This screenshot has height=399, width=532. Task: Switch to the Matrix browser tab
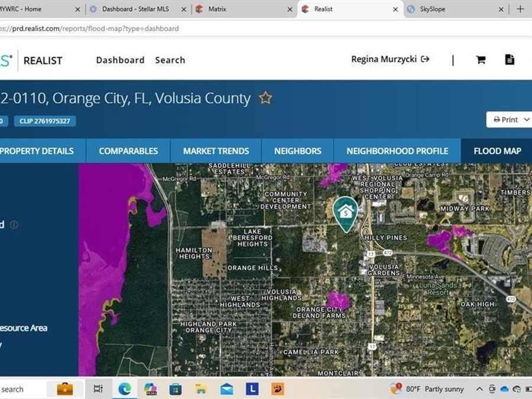242,9
